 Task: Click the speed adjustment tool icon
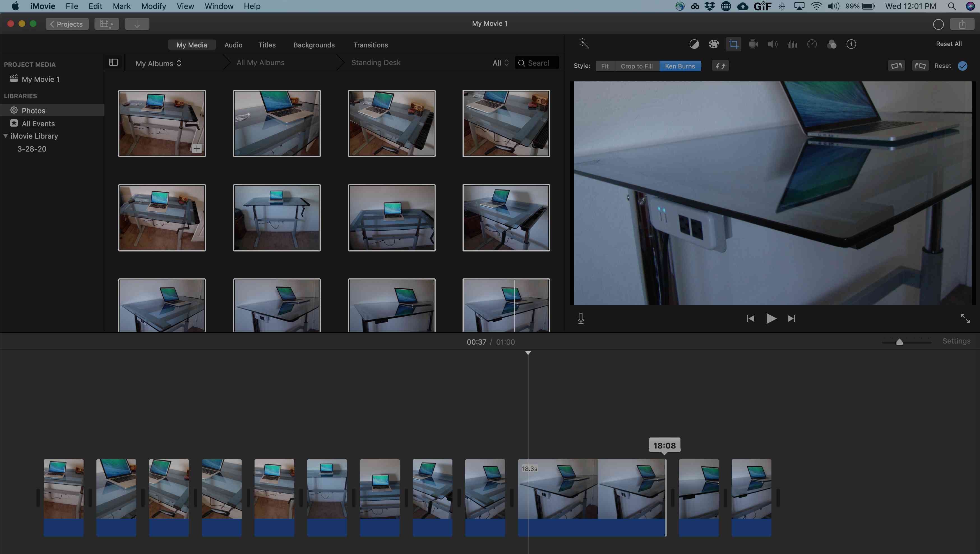tap(812, 44)
